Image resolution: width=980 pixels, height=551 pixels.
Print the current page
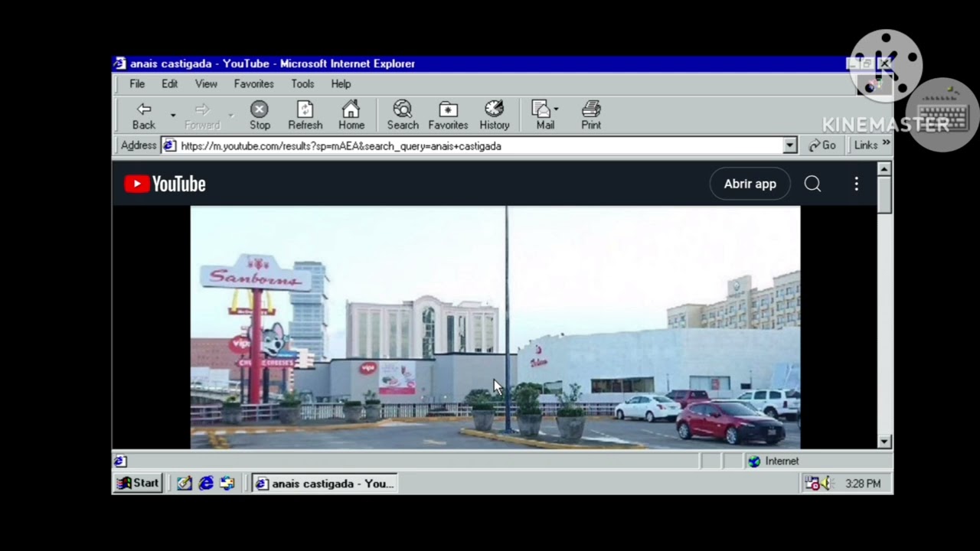tap(591, 115)
